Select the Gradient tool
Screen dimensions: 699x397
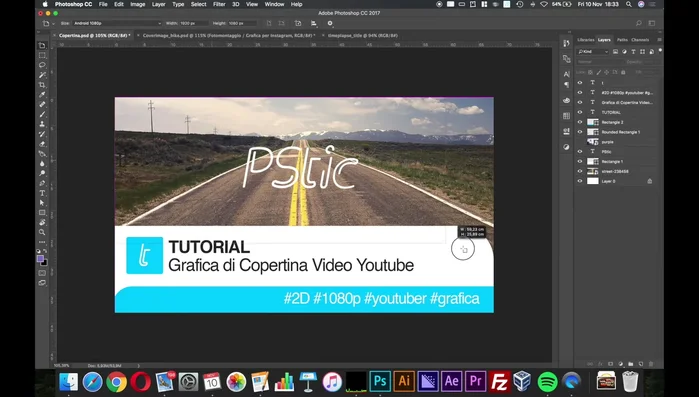[42, 154]
